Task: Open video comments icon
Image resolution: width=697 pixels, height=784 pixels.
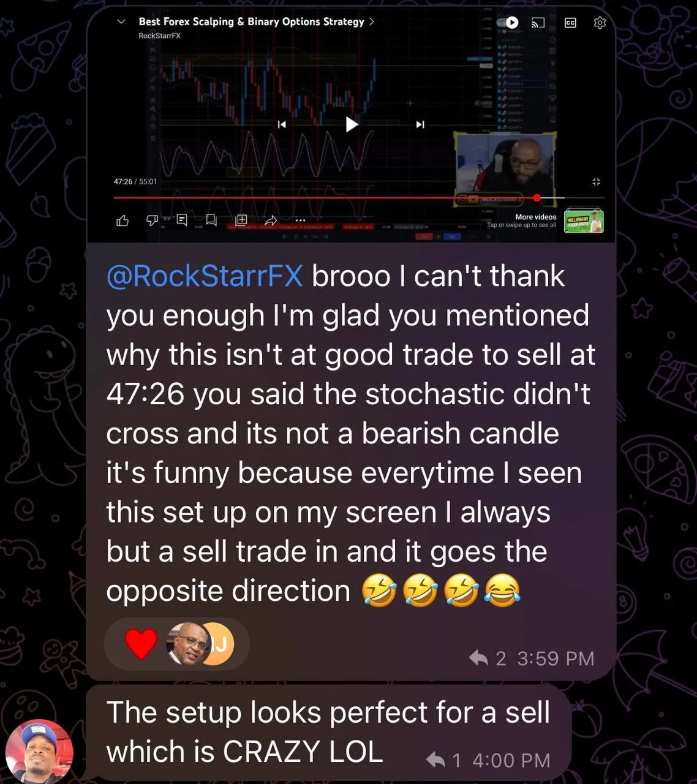Action: click(182, 220)
